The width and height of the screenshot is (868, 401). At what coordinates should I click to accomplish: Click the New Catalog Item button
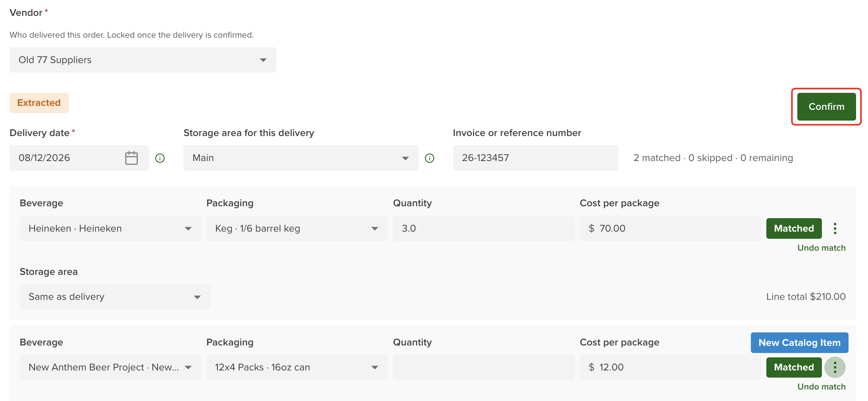point(799,343)
